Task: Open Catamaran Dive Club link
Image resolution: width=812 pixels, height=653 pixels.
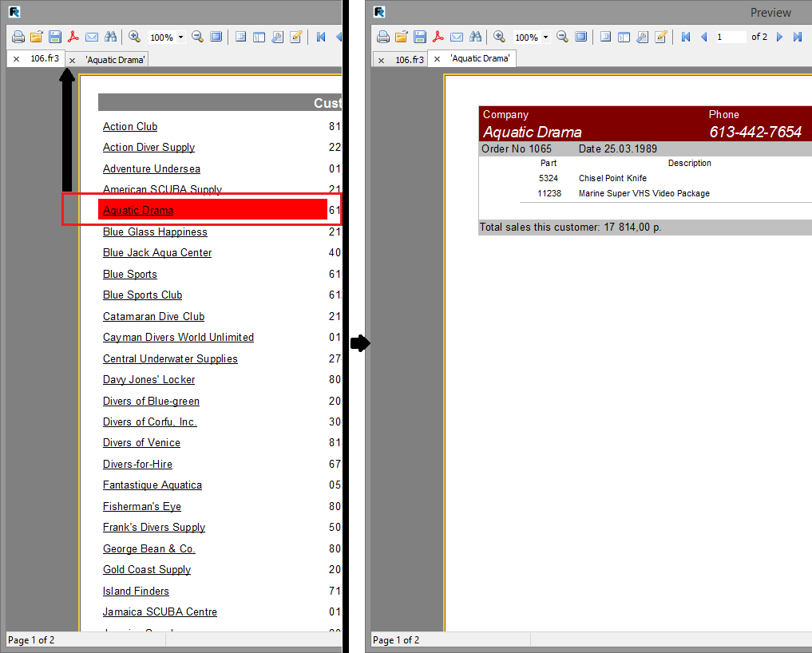Action: (153, 316)
